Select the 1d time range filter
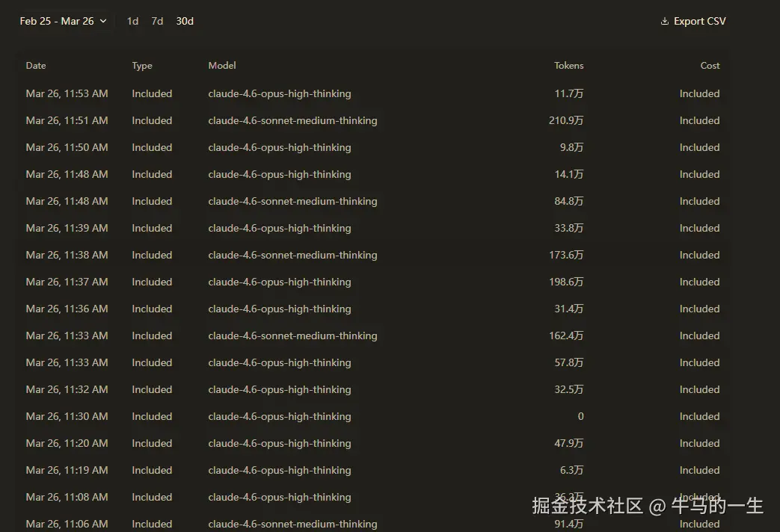The height and width of the screenshot is (532, 780). 132,21
